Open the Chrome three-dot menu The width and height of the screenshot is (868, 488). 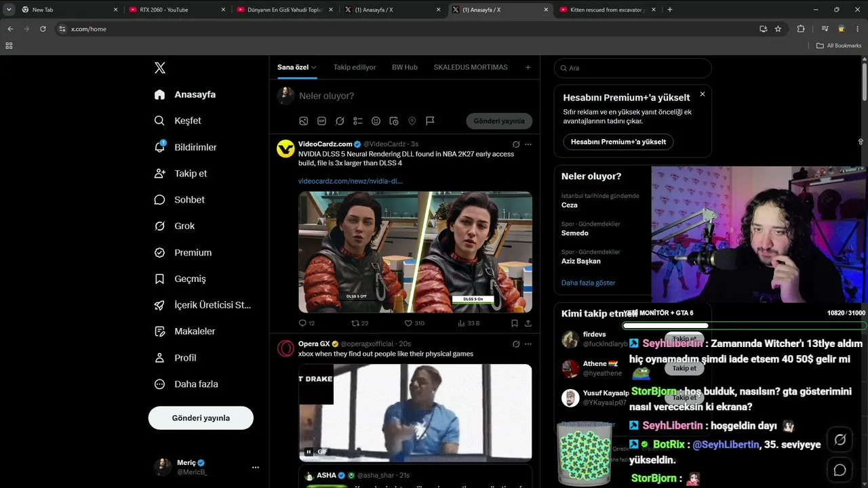coord(859,29)
